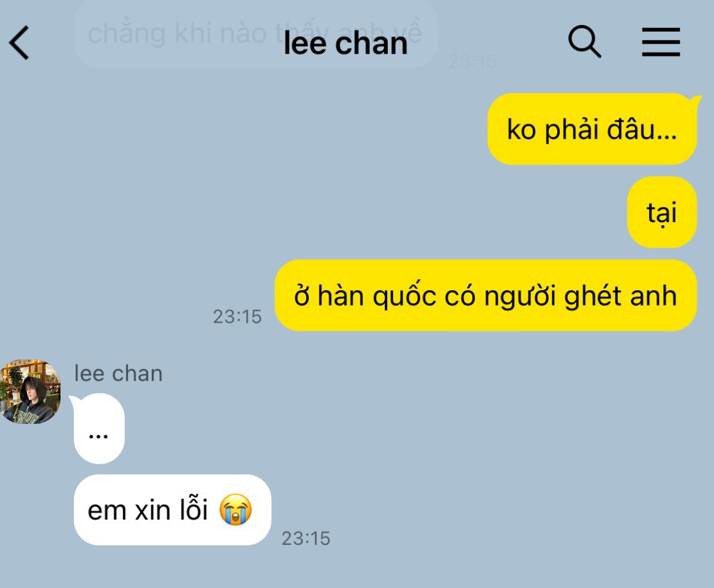Go back using the header arrow

tap(19, 43)
